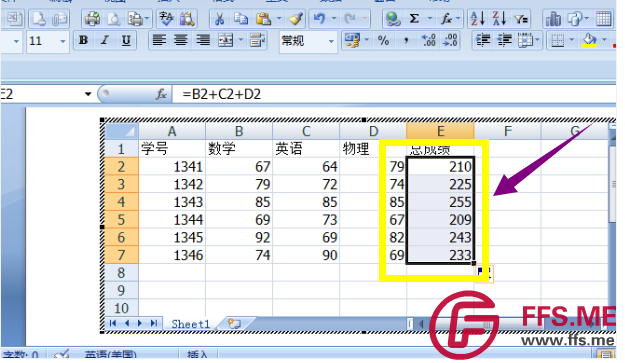
Task: Open number format 常规 dropdown
Action: 331,41
